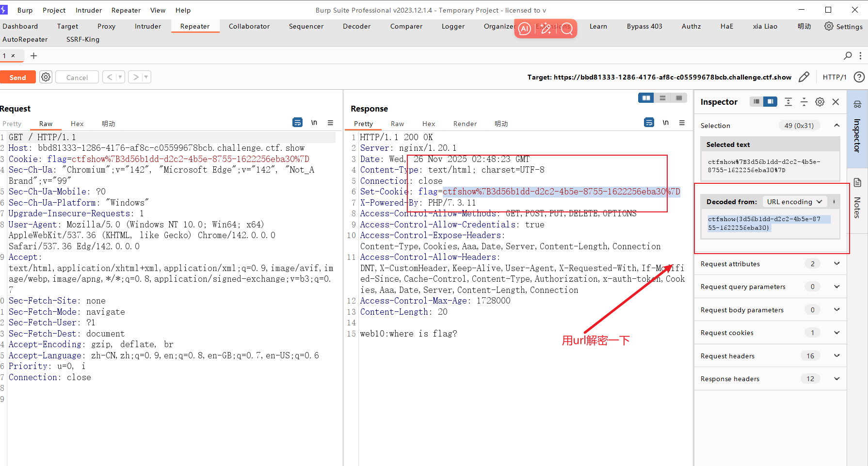Click the Cookie header line in request
This screenshot has width=868, height=466.
click(x=159, y=159)
